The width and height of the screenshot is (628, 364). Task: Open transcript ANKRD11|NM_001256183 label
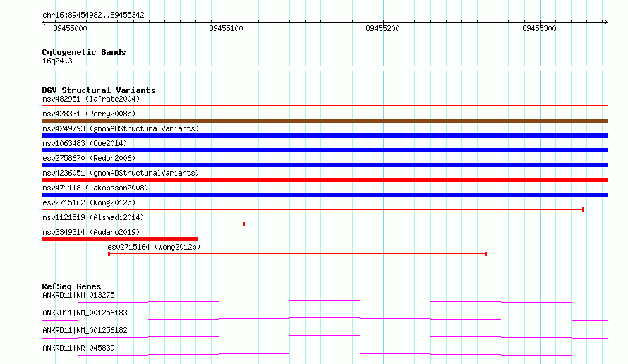pos(85,313)
